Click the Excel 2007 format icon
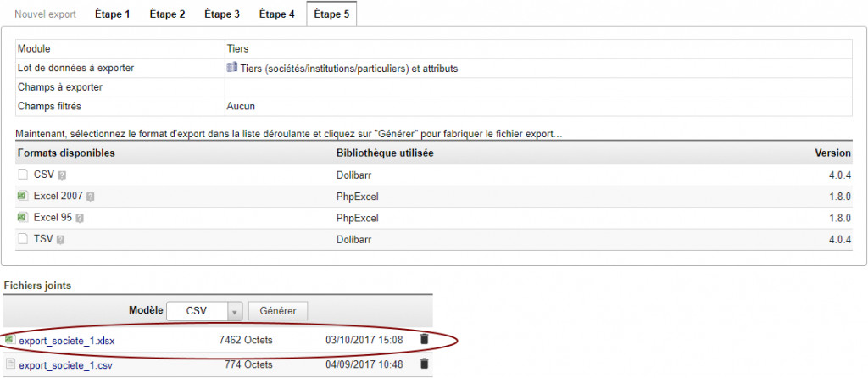868x378 pixels. click(x=23, y=196)
